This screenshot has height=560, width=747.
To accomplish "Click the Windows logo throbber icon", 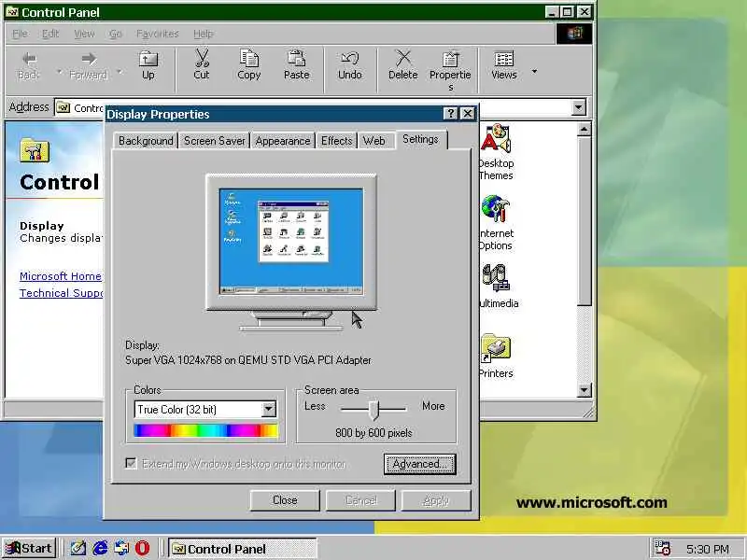I will (x=574, y=34).
